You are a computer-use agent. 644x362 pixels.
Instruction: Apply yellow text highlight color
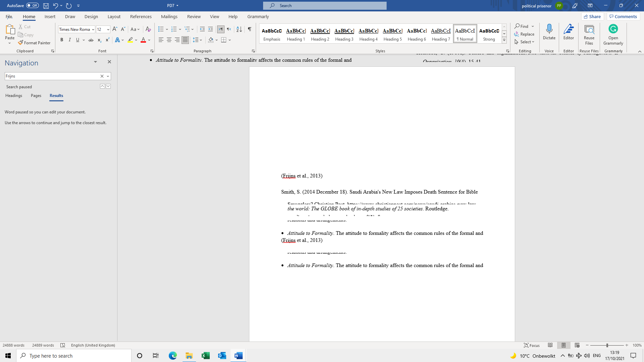click(x=130, y=40)
